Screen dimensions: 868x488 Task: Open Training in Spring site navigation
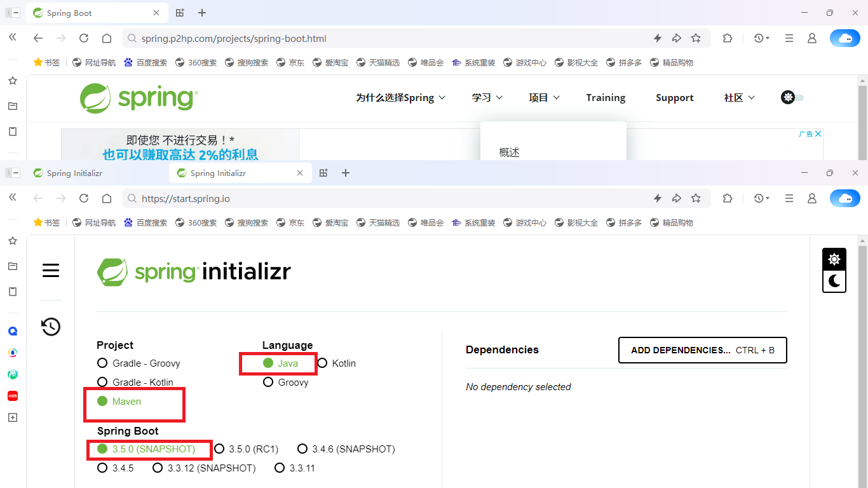(606, 97)
